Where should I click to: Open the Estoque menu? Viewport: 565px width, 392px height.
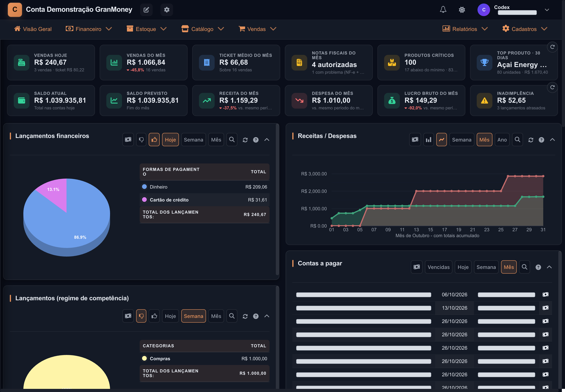point(147,29)
